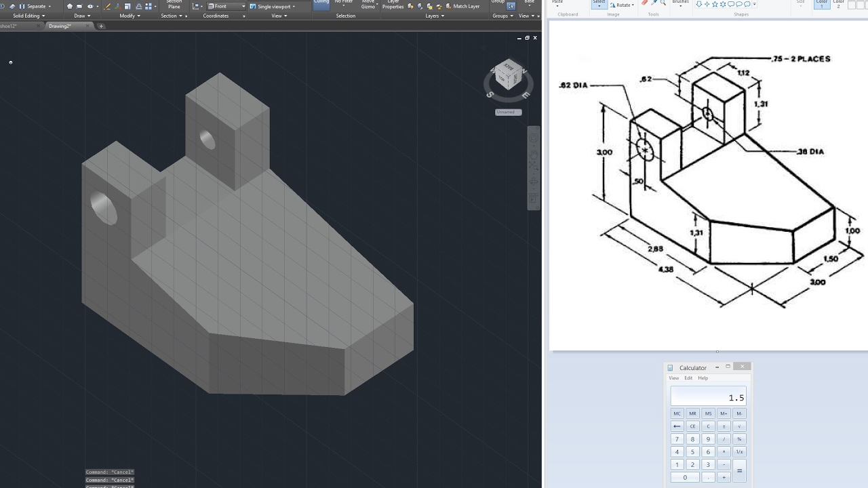Open the Brushes dropdown in Paint

[680, 3]
